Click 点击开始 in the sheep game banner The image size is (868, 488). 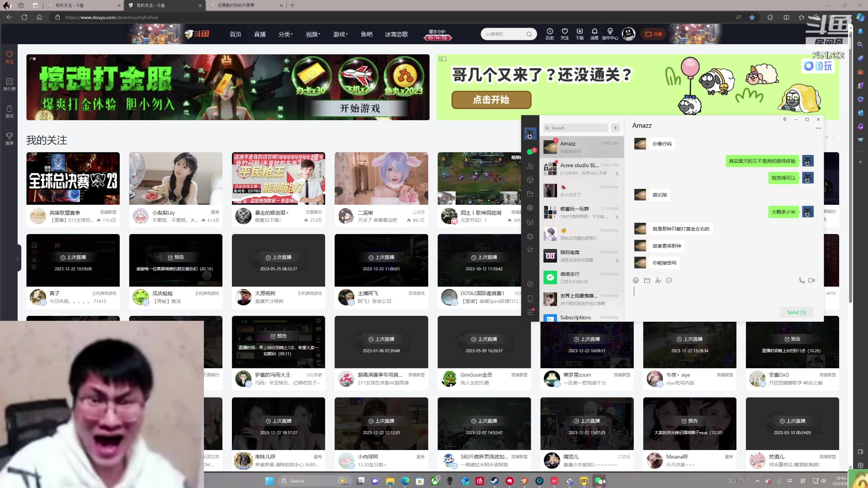[491, 100]
